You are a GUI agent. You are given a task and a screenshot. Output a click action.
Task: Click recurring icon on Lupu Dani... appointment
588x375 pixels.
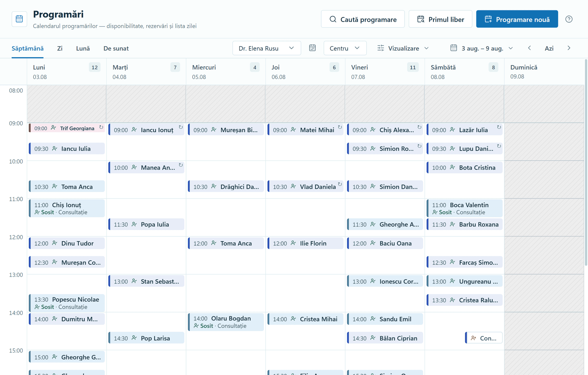pyautogui.click(x=499, y=146)
